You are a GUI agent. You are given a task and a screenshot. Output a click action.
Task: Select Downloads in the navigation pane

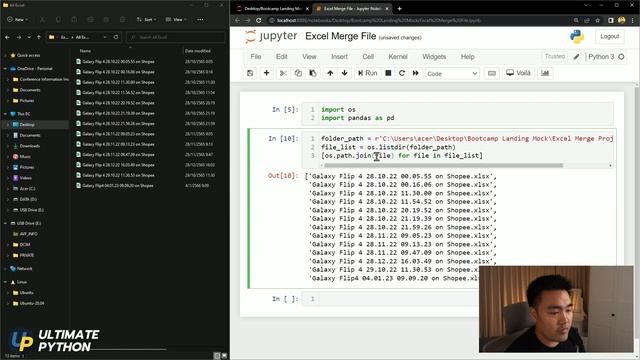(x=29, y=146)
